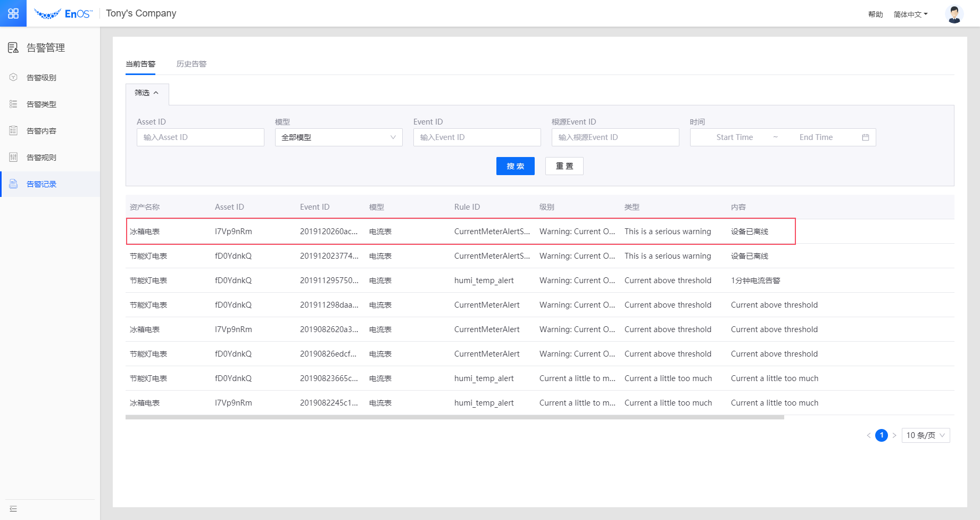Open the 简体中文 language dropdown
Viewport: 980px width, 520px height.
click(910, 14)
